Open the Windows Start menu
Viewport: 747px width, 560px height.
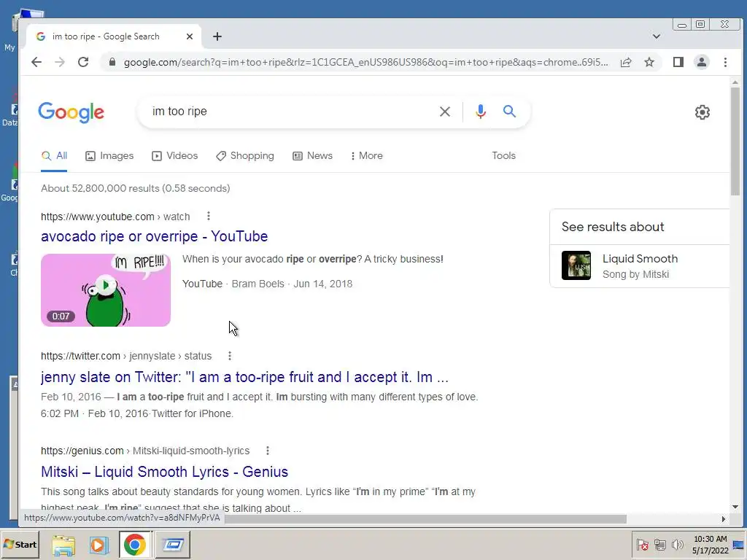(20, 544)
